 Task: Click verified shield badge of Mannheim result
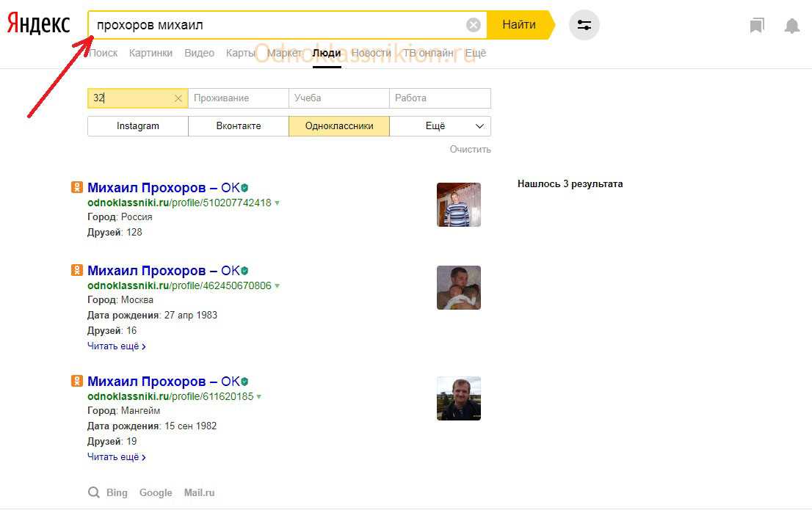244,381
